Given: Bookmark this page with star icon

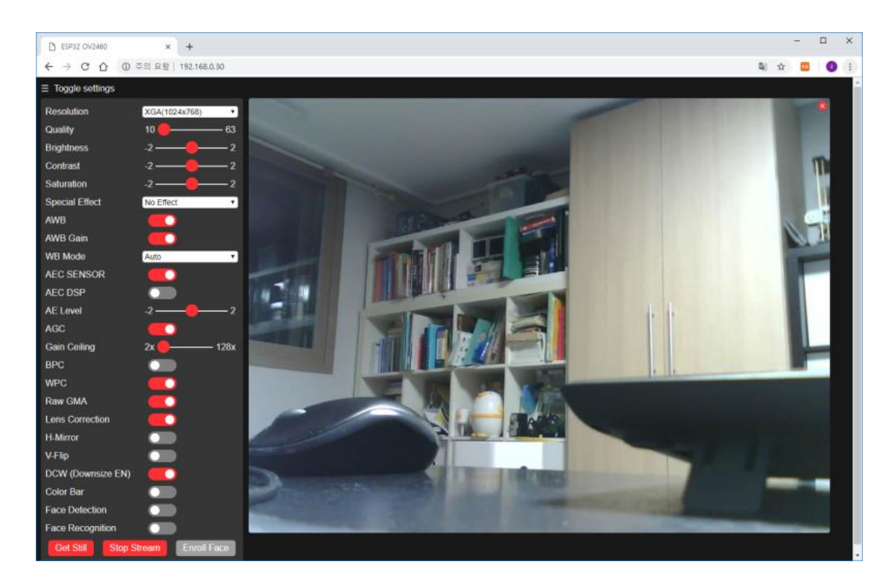Looking at the screenshot, I should point(782,66).
